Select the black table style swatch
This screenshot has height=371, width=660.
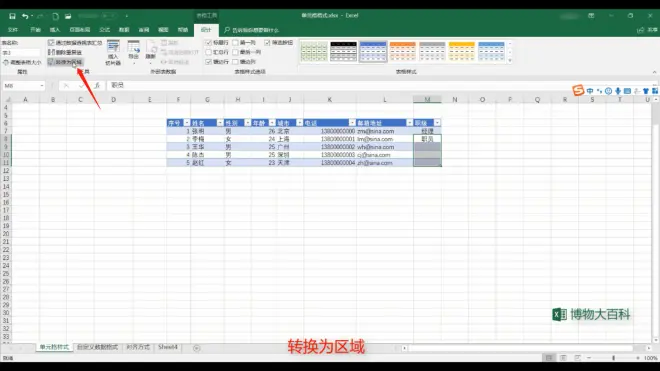[x=343, y=51]
